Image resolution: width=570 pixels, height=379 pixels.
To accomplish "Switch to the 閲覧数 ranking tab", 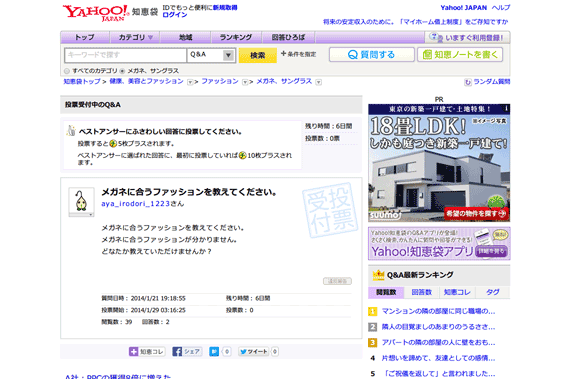I will [386, 292].
